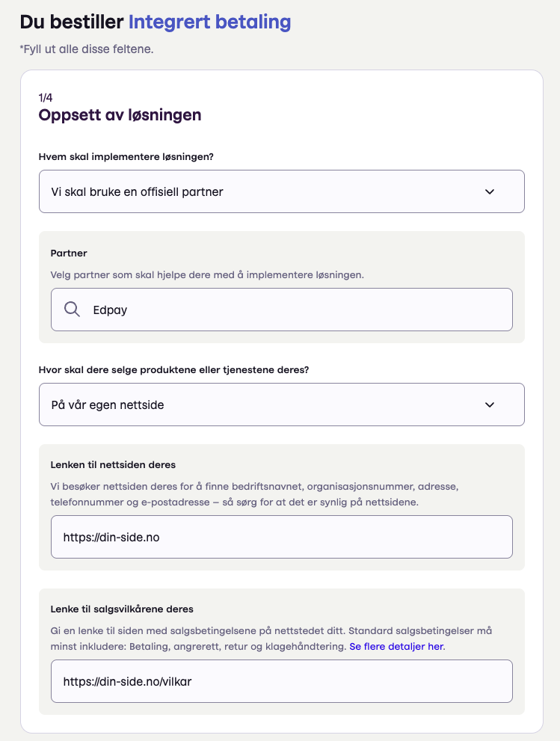560x741 pixels.
Task: Focus the sales terms URL field ending in '/vilkar'
Action: pyautogui.click(x=281, y=681)
